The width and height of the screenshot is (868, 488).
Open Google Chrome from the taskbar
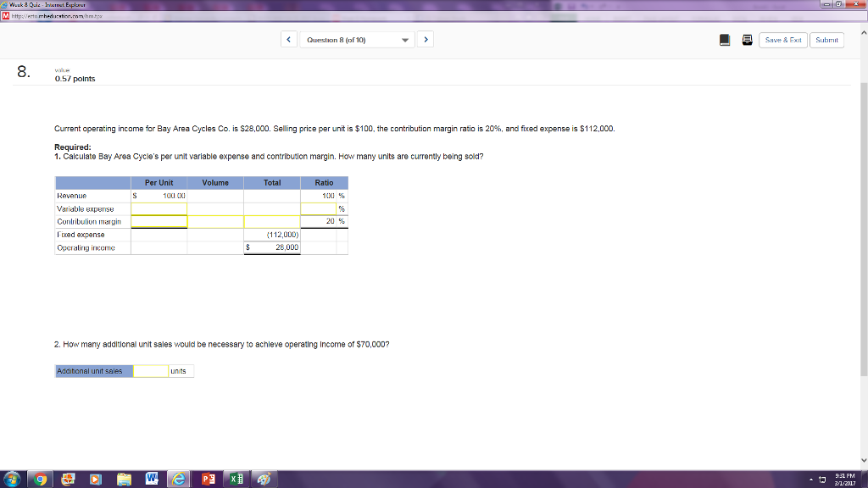40,480
